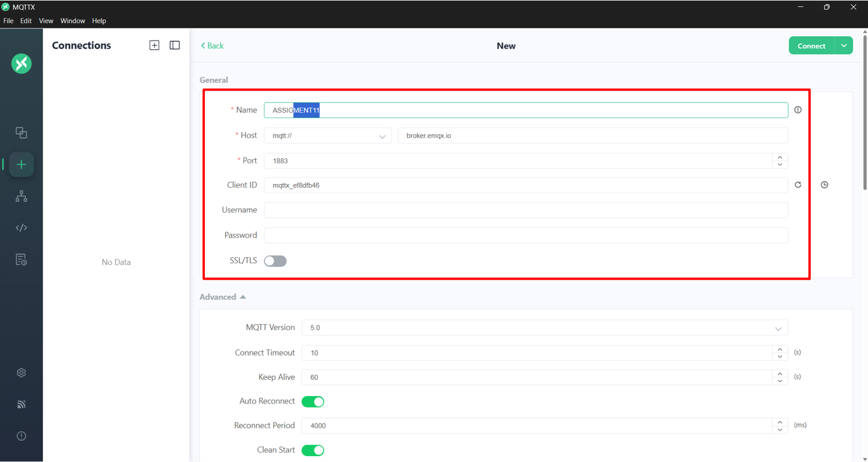Screen dimensions: 868x462
Task: Increase Reconnect Period with the up arrow
Action: pos(780,422)
